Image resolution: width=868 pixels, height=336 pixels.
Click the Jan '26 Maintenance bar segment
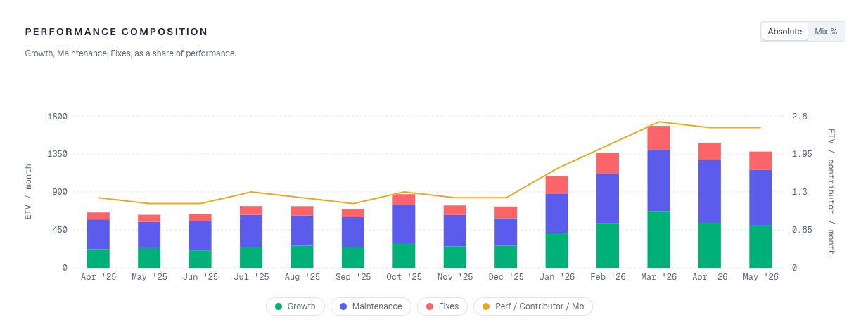point(556,213)
